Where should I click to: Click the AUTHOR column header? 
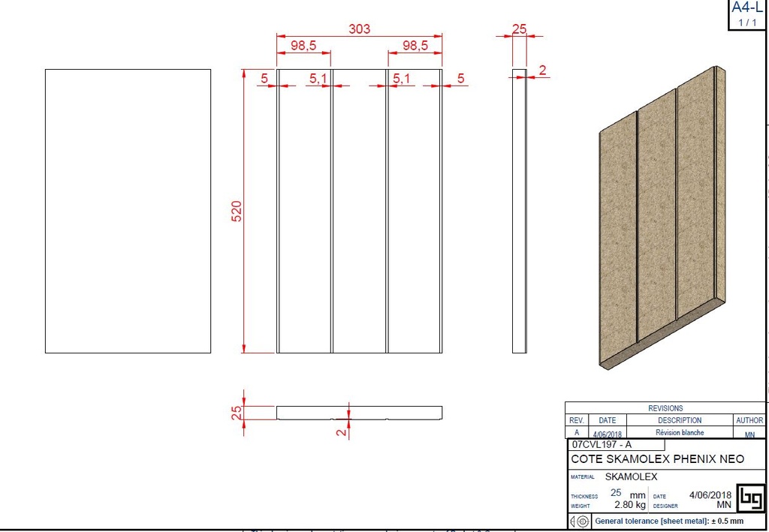(x=749, y=420)
